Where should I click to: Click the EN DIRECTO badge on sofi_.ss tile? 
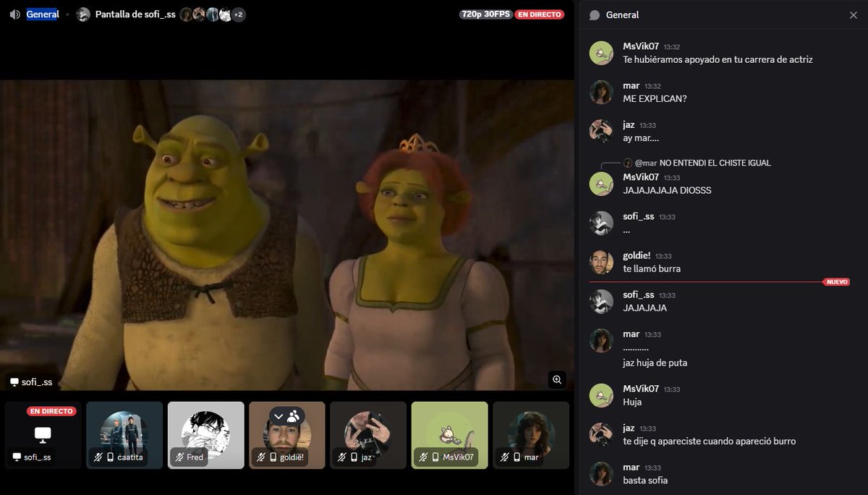point(51,411)
